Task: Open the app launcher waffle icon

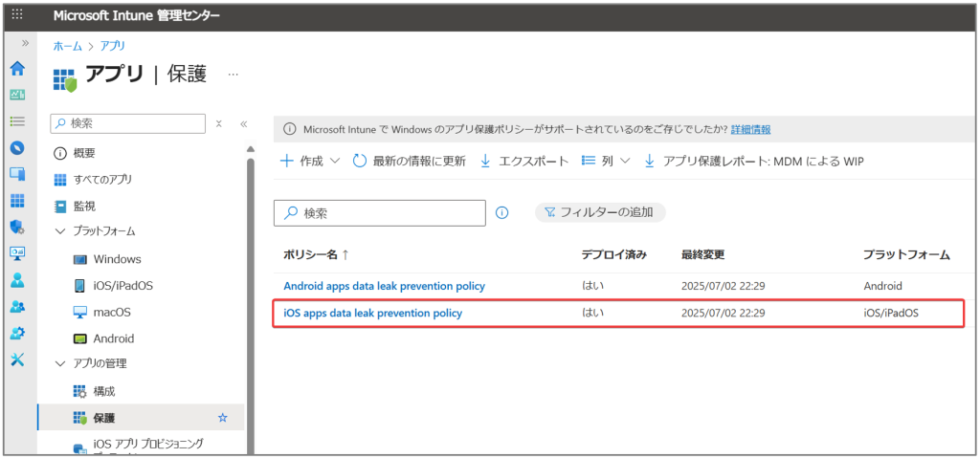Action: (x=17, y=15)
